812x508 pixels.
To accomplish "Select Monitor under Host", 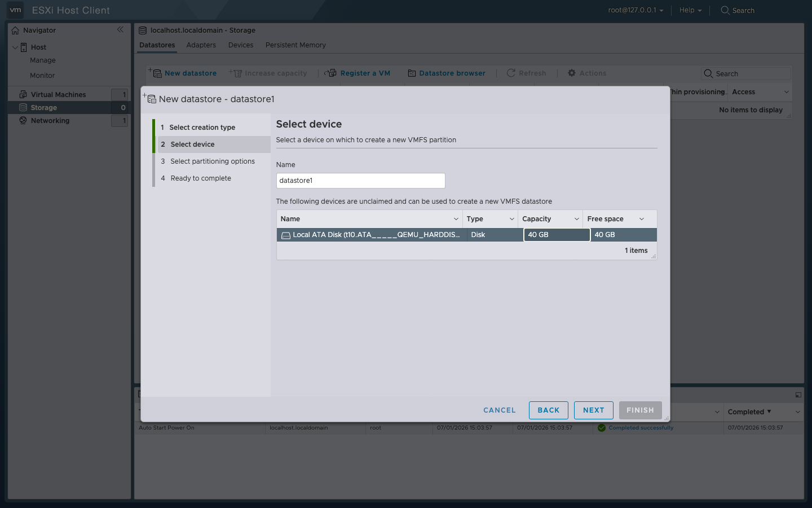I will click(x=42, y=76).
